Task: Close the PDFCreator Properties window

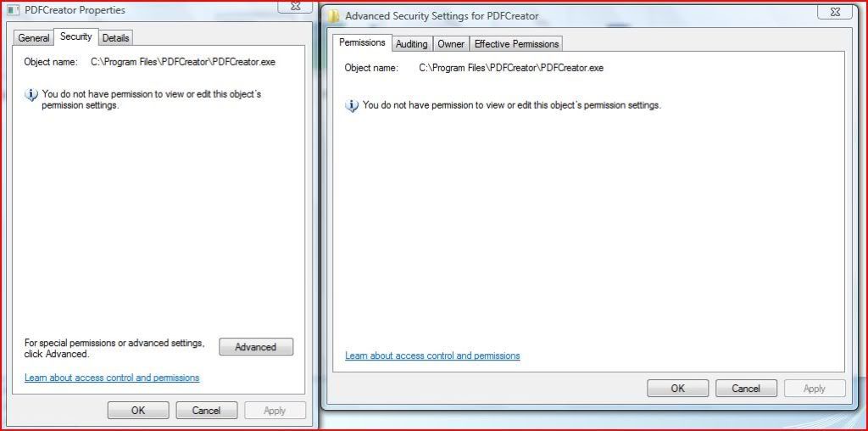Action: [x=296, y=6]
